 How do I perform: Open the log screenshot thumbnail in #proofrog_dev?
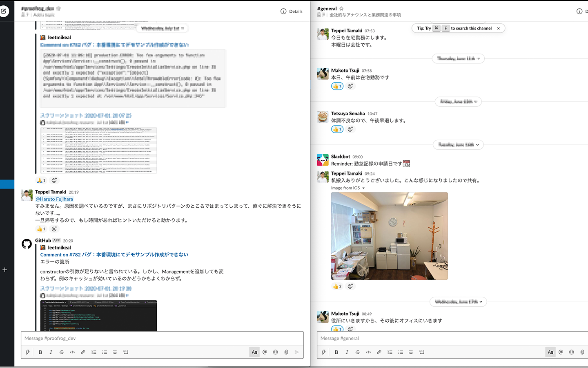98,150
